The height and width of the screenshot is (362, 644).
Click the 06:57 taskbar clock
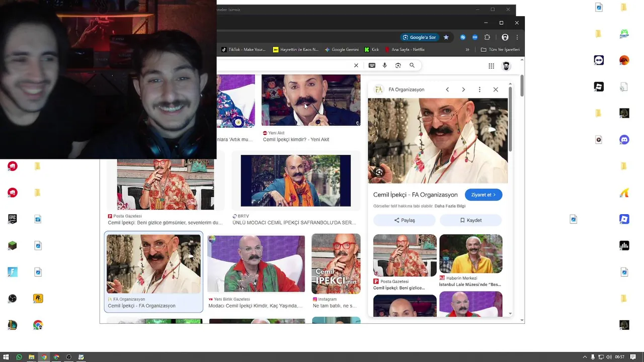(x=620, y=357)
